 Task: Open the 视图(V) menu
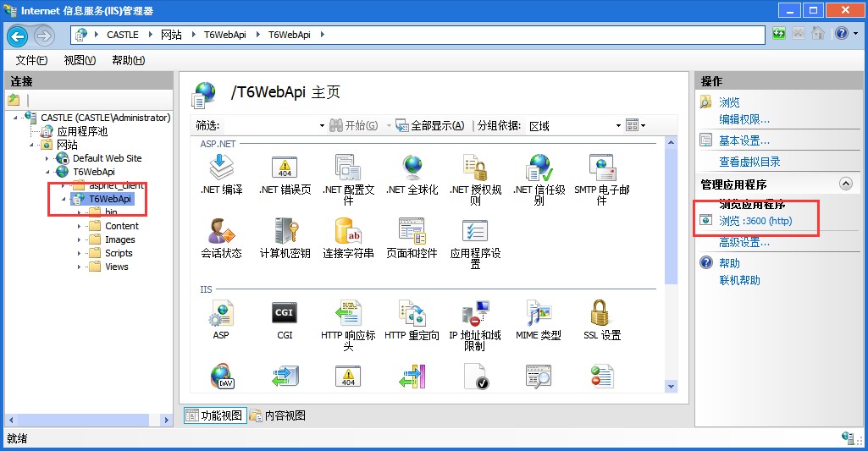80,60
